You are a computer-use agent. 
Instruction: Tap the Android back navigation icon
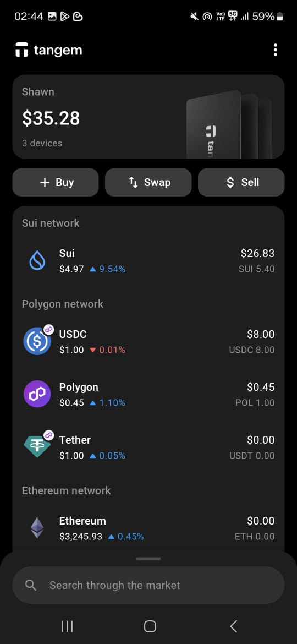(233, 626)
